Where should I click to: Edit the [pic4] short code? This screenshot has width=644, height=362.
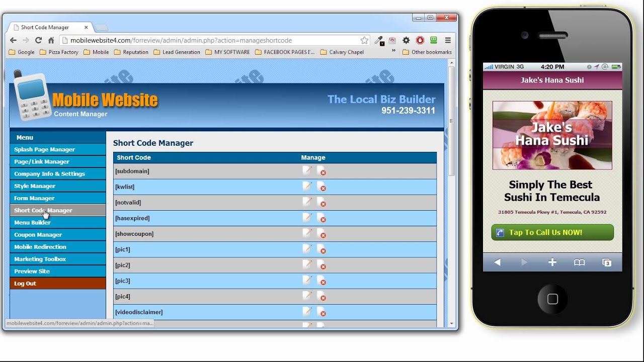[x=307, y=295]
